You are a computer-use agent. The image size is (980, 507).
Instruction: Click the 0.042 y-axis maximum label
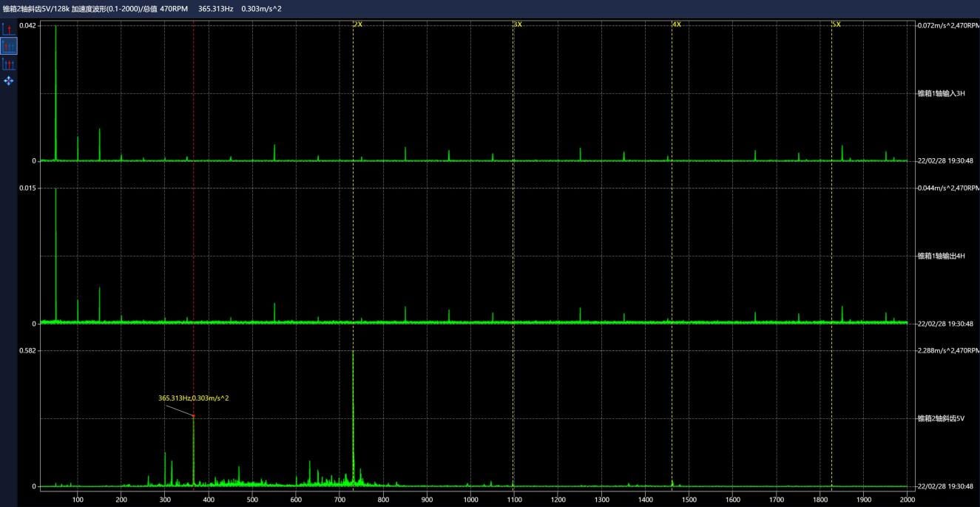click(27, 25)
